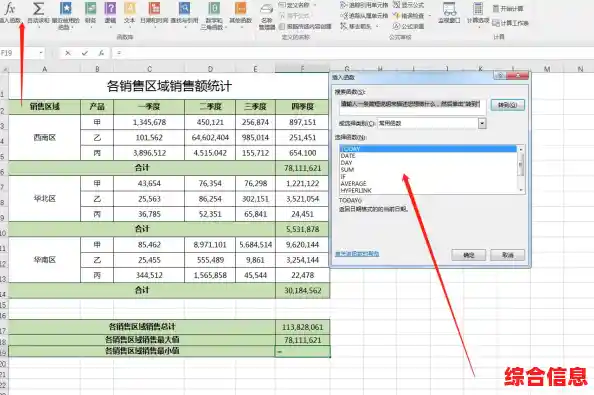Click Calculate Sheet
Screen dimensions: 594x395
click(x=510, y=23)
